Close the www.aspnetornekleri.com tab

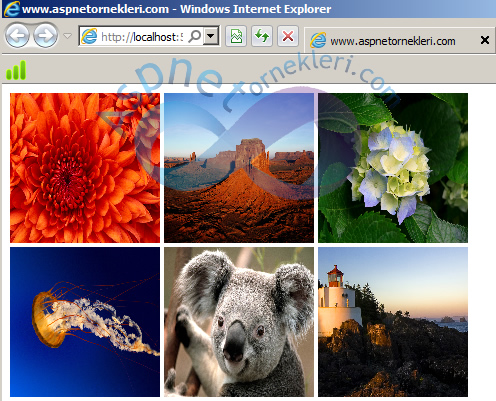click(x=485, y=40)
